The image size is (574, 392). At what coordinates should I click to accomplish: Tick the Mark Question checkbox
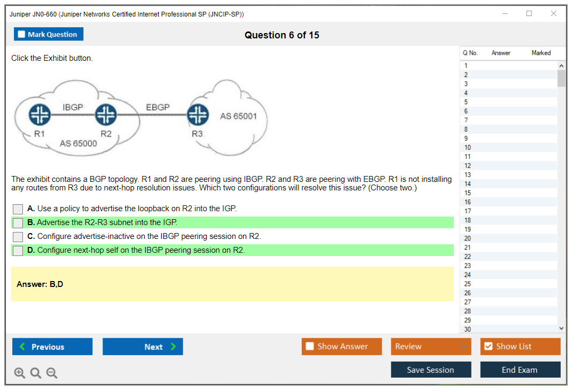[22, 34]
